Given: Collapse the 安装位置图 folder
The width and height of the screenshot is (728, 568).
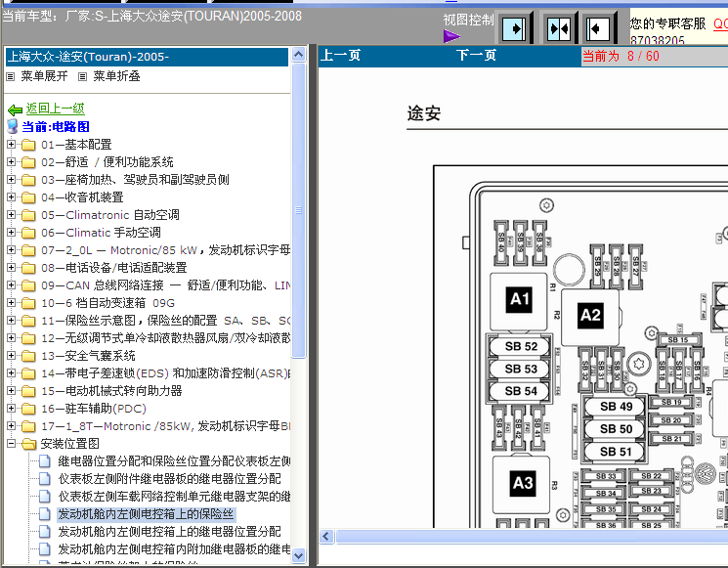Looking at the screenshot, I should (11, 444).
